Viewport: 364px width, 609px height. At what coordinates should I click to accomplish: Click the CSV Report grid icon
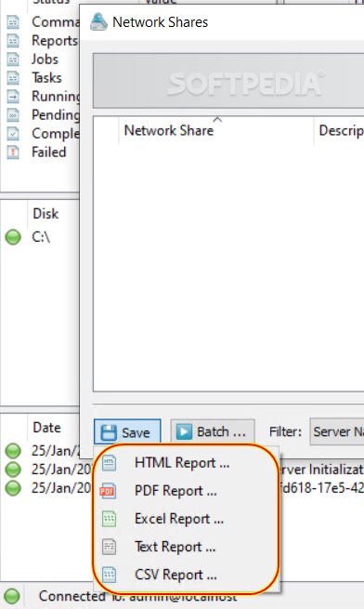point(109,575)
